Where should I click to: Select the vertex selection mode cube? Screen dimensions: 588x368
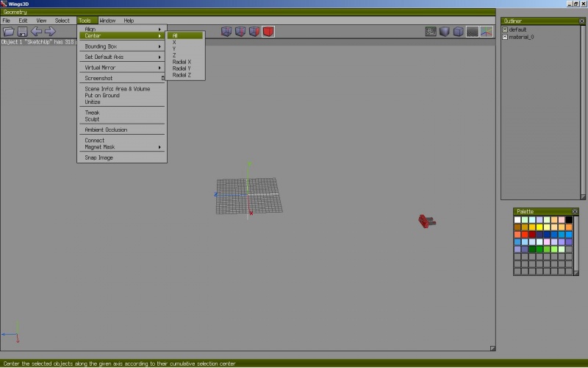[226, 32]
